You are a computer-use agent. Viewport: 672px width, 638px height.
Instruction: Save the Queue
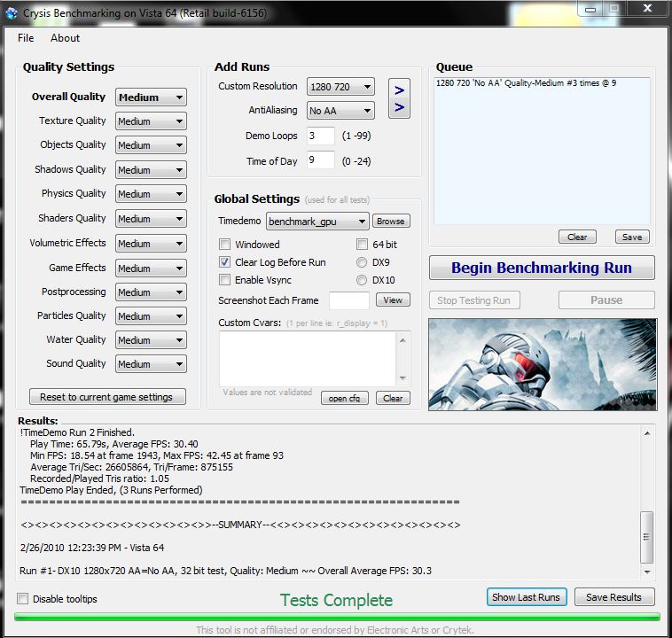point(632,237)
